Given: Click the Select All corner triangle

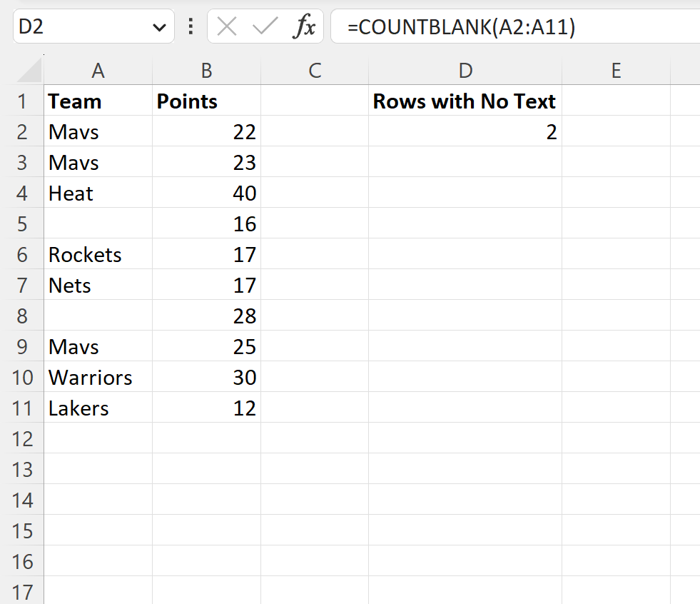Looking at the screenshot, I should 29,70.
